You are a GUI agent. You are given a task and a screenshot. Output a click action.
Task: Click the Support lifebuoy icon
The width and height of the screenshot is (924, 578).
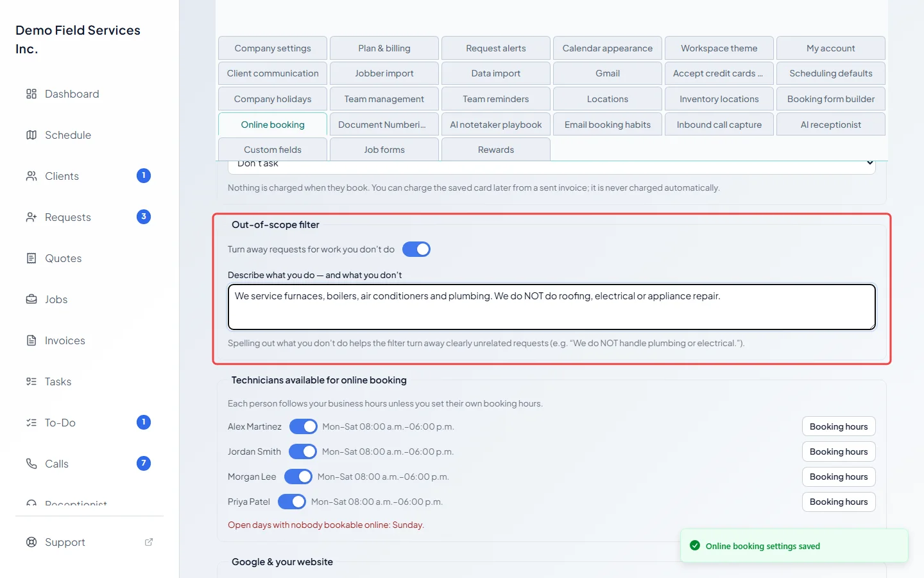pos(31,542)
